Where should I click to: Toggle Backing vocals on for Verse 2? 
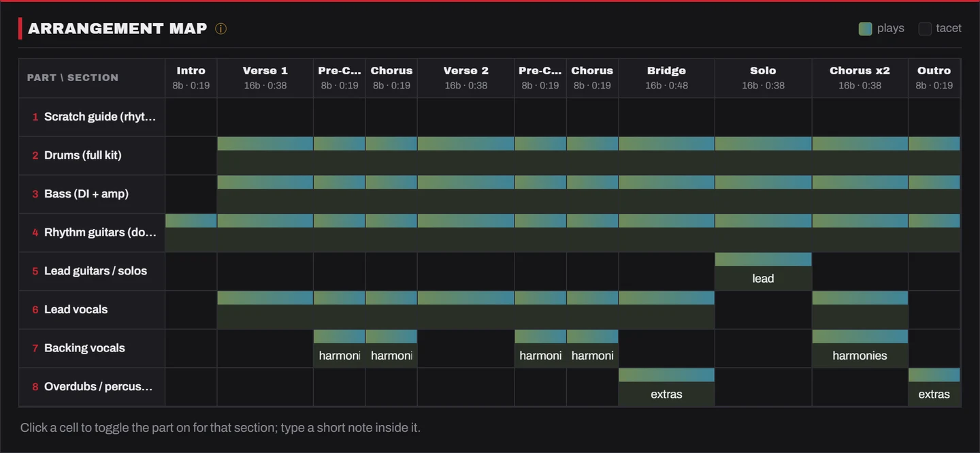(466, 348)
